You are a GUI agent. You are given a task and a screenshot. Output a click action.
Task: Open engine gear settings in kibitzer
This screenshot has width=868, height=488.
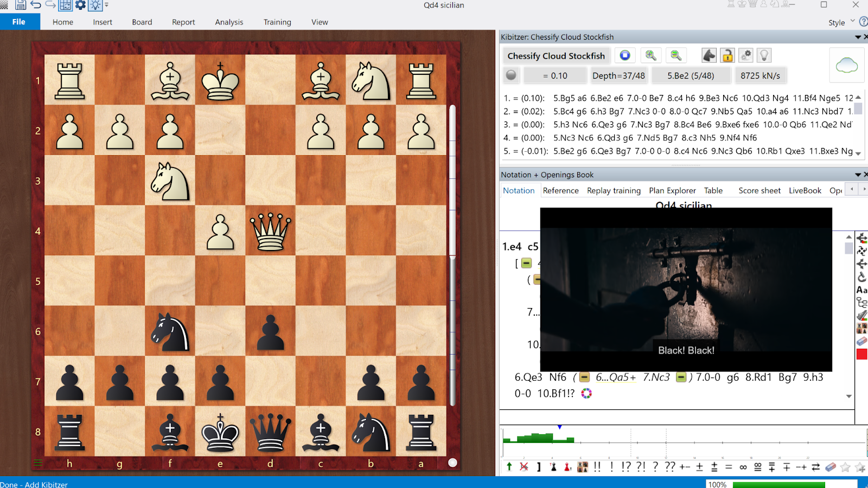pyautogui.click(x=746, y=55)
